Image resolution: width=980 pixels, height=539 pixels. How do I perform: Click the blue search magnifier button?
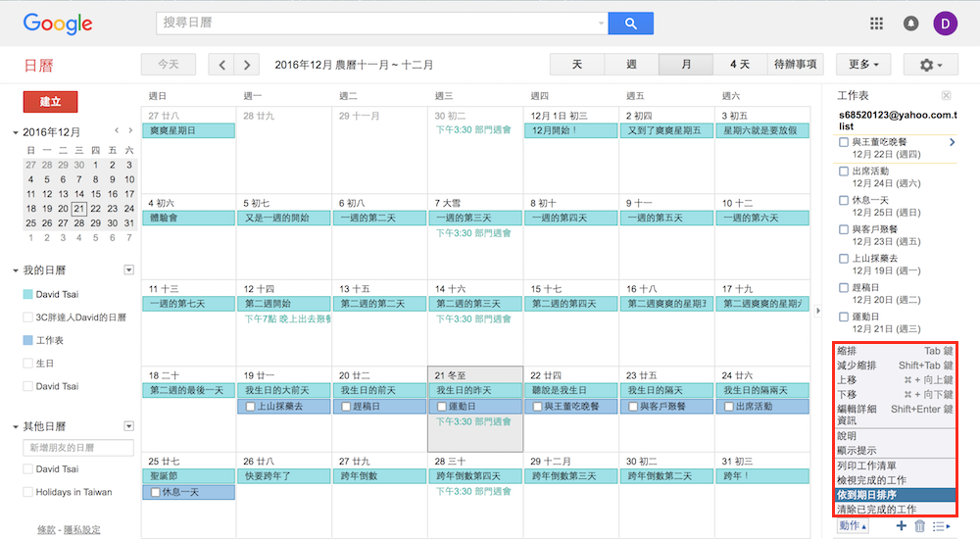[630, 24]
